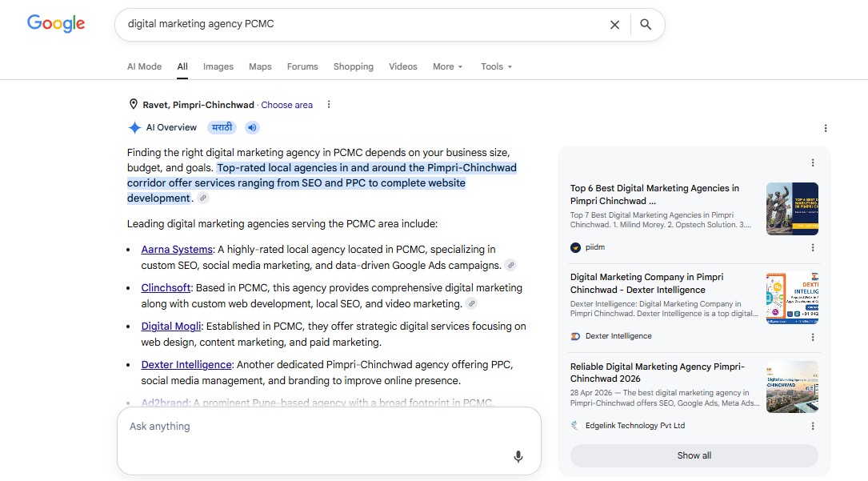Open the Forums tab
This screenshot has width=868, height=481.
(302, 66)
